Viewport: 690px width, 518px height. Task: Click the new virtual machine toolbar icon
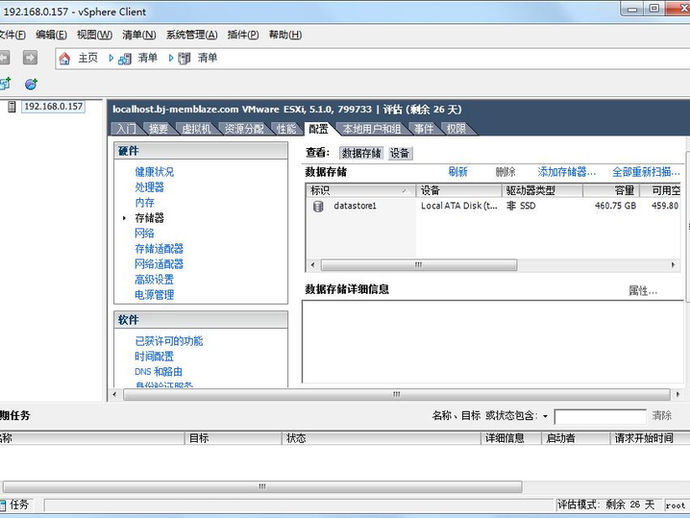[x=5, y=84]
